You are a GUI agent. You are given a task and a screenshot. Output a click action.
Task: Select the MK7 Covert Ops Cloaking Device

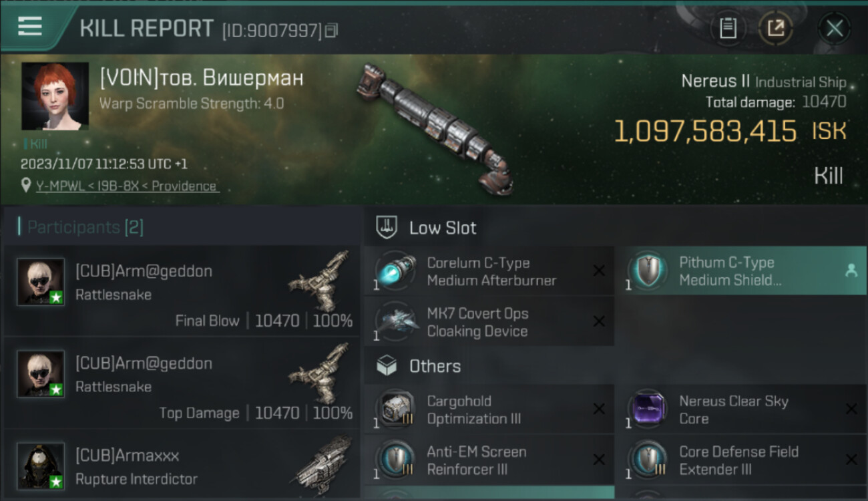tap(477, 322)
